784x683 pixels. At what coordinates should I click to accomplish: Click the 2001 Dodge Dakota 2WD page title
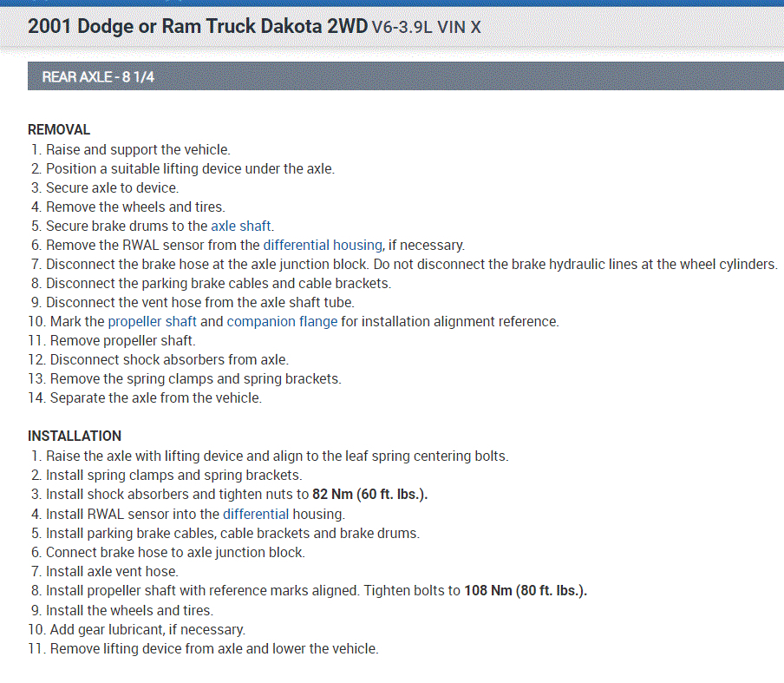(198, 26)
